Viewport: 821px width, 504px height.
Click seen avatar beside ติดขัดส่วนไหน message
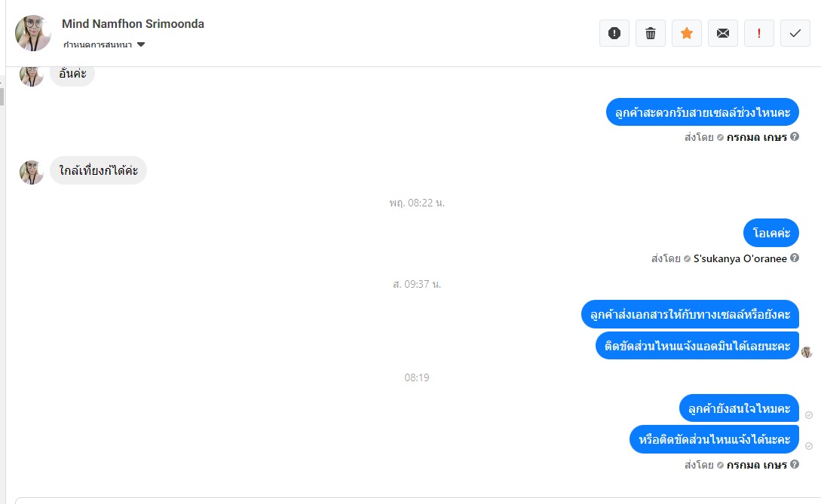807,353
